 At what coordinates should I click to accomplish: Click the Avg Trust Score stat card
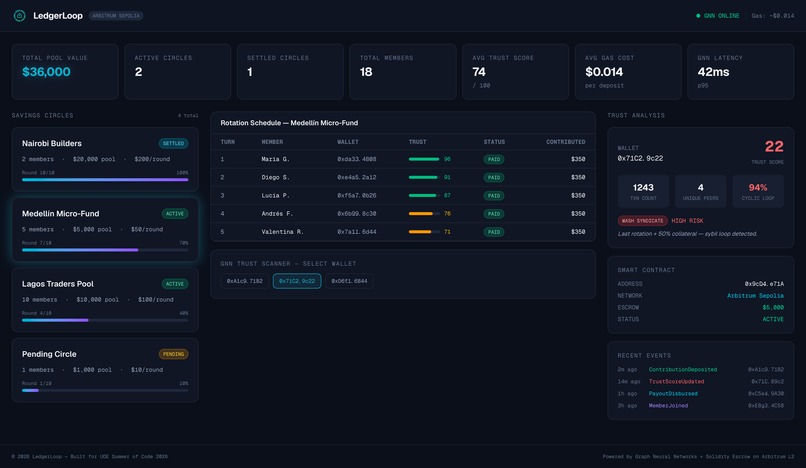[x=516, y=71]
